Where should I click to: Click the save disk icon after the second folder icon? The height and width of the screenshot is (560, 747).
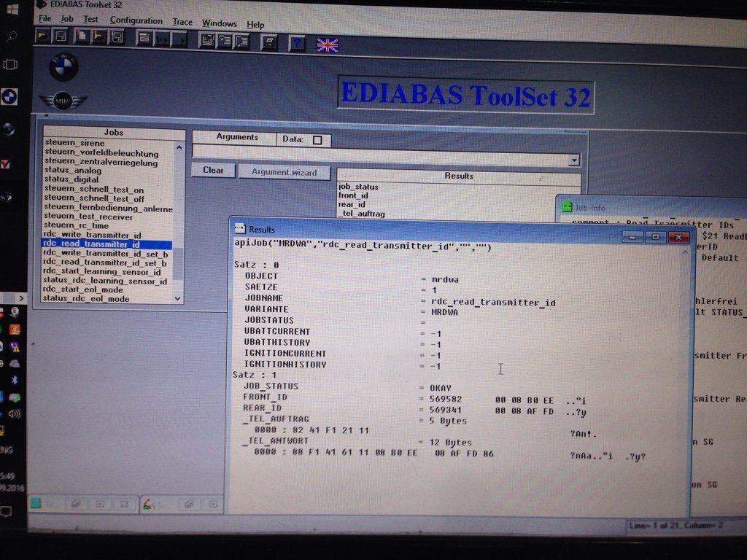pyautogui.click(x=117, y=37)
